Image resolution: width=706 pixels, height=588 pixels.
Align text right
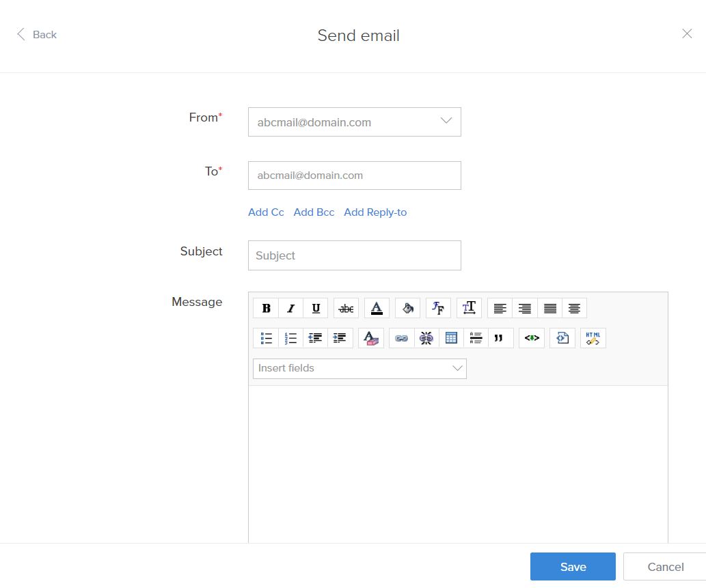pyautogui.click(x=525, y=308)
